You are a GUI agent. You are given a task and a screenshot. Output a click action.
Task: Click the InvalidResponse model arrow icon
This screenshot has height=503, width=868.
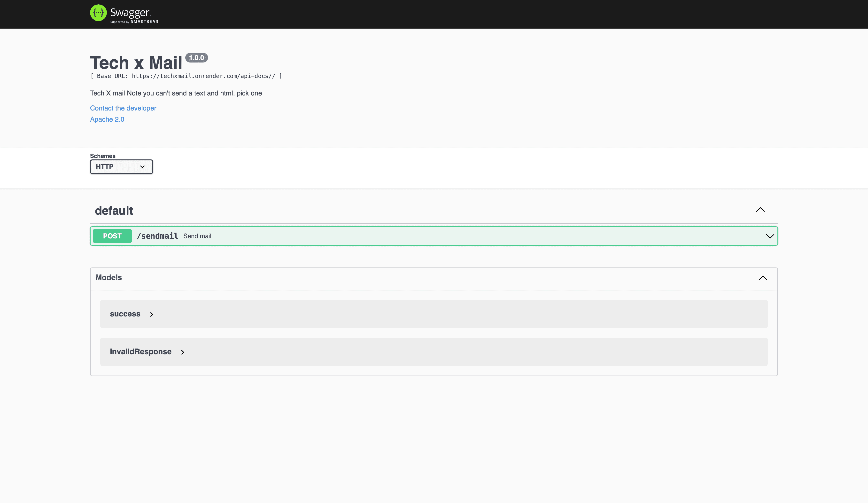pos(183,352)
